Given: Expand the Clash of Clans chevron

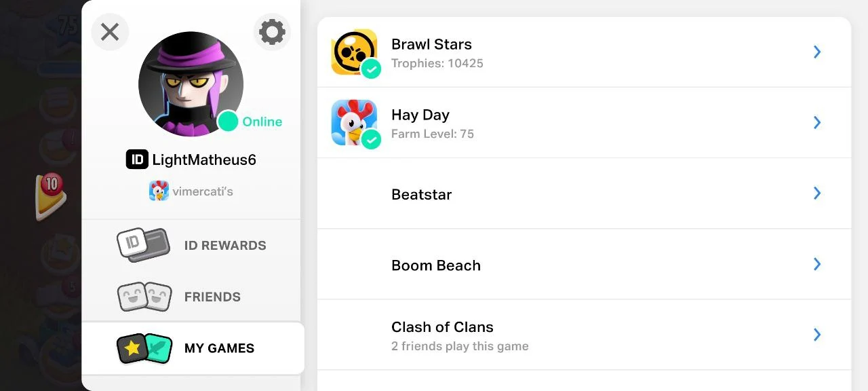Looking at the screenshot, I should click(817, 335).
